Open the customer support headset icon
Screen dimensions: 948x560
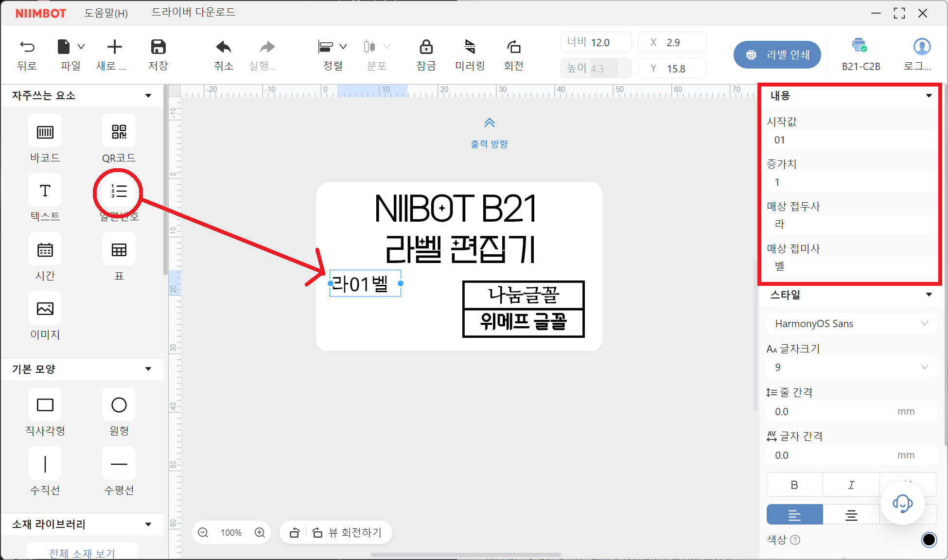click(x=902, y=504)
